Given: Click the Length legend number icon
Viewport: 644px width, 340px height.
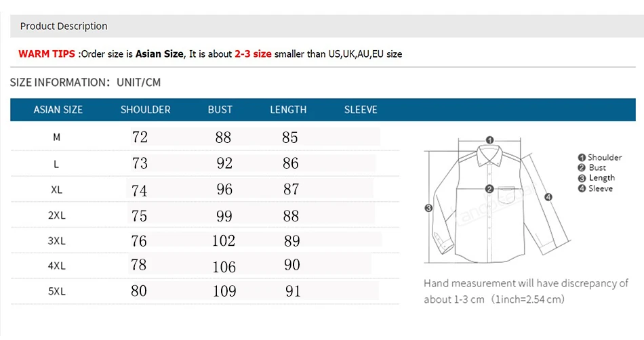Looking at the screenshot, I should (582, 178).
